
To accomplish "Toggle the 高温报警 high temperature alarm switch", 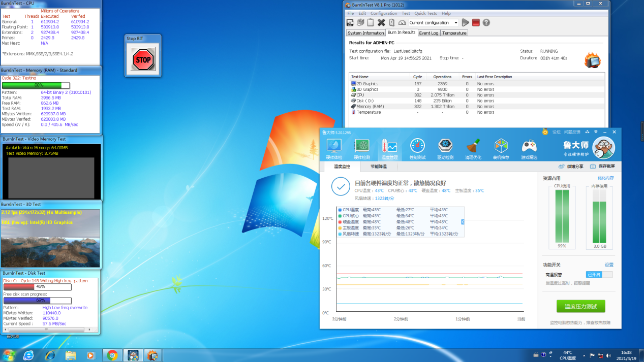I will click(600, 275).
